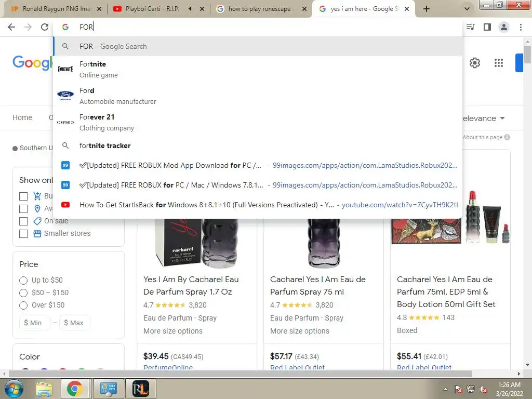
Task: Open Cacharel 75ml Gift Set product title
Action: (446, 292)
